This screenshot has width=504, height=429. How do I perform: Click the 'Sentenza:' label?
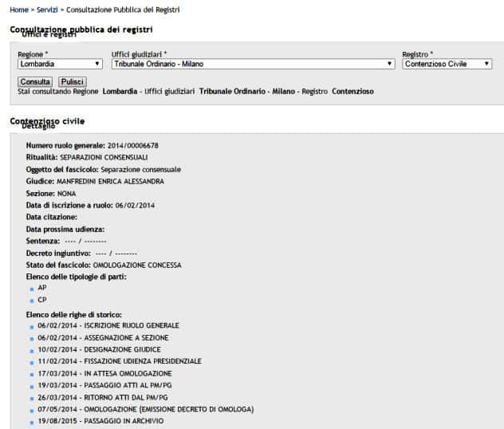(x=43, y=241)
